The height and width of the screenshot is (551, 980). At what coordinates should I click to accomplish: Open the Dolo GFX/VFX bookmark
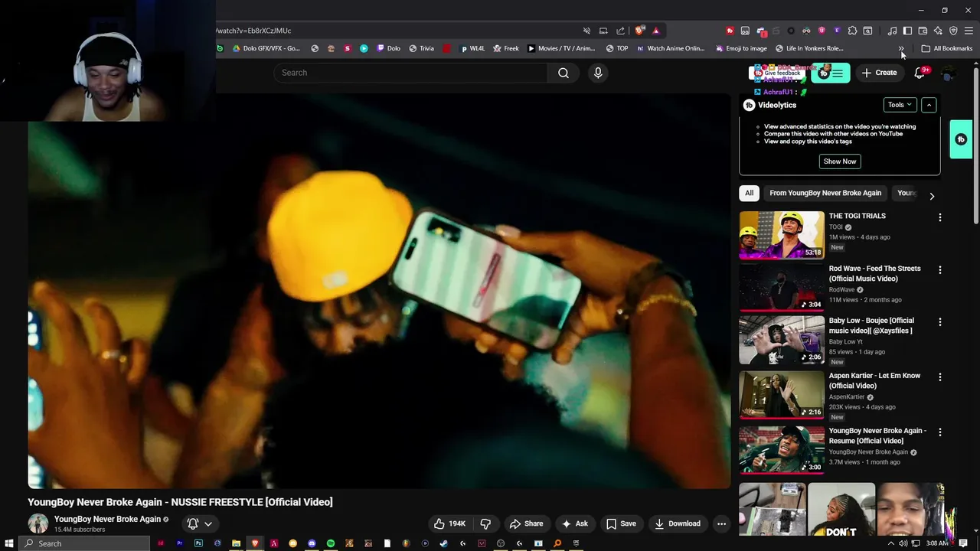pyautogui.click(x=266, y=48)
